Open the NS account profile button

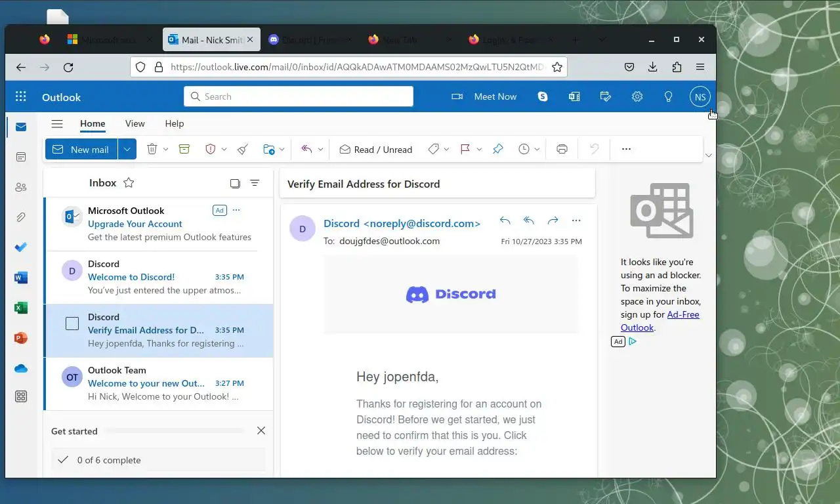[700, 96]
